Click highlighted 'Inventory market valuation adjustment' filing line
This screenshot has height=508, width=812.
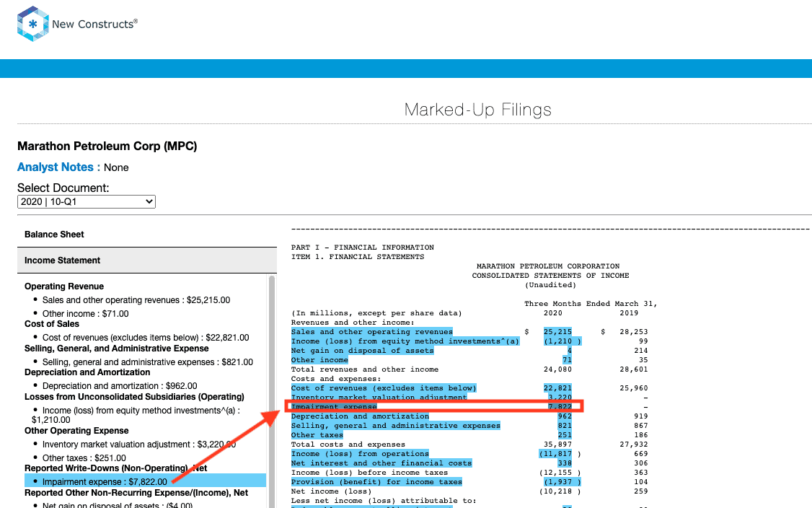tap(379, 397)
